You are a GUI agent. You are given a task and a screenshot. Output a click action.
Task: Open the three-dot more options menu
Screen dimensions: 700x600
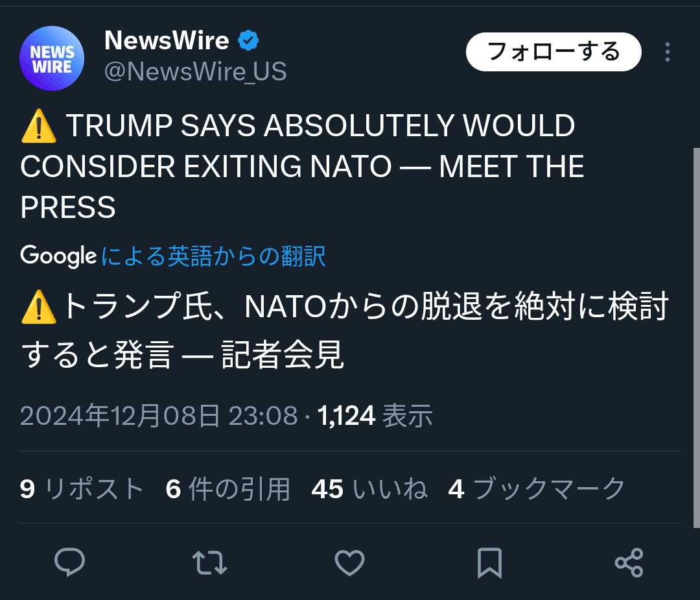(668, 53)
